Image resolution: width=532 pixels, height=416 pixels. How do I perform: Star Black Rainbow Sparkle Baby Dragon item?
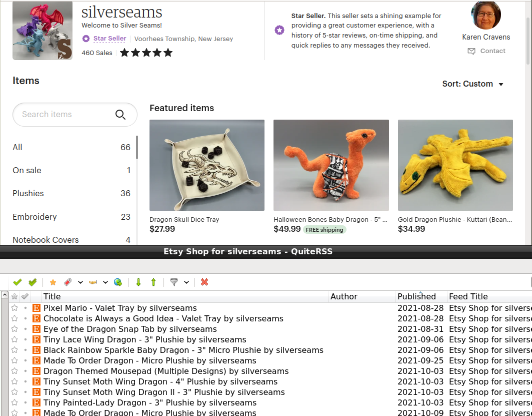pyautogui.click(x=14, y=350)
